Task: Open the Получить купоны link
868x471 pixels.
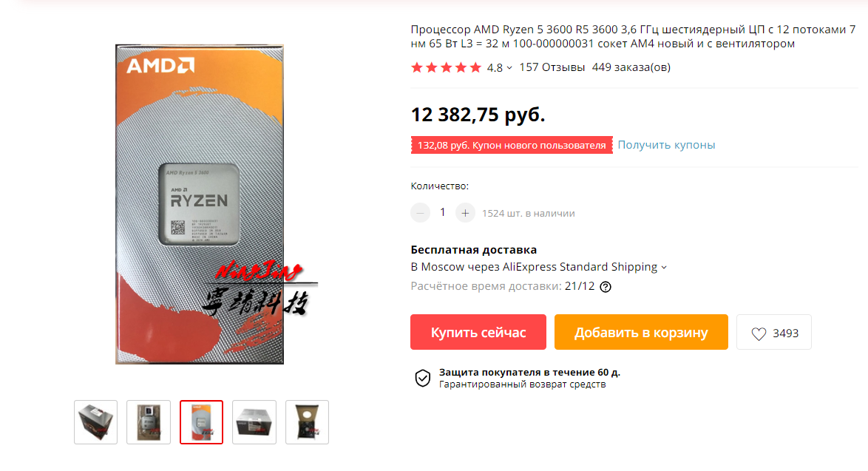Action: tap(666, 145)
